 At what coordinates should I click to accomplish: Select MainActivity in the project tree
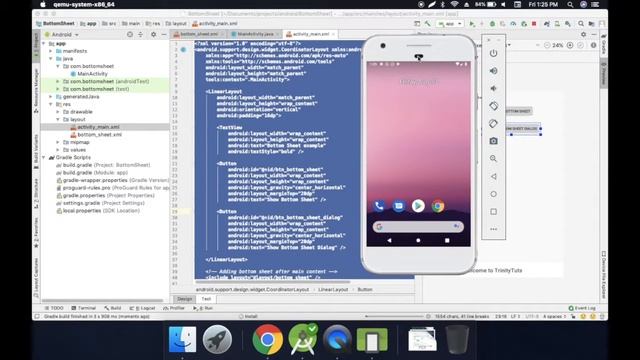tap(89, 73)
